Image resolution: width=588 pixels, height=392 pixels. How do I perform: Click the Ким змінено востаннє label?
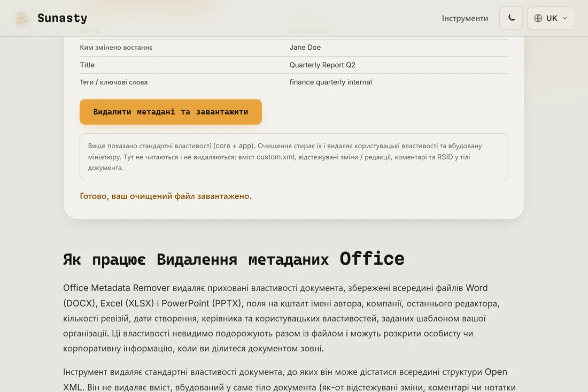(x=116, y=47)
